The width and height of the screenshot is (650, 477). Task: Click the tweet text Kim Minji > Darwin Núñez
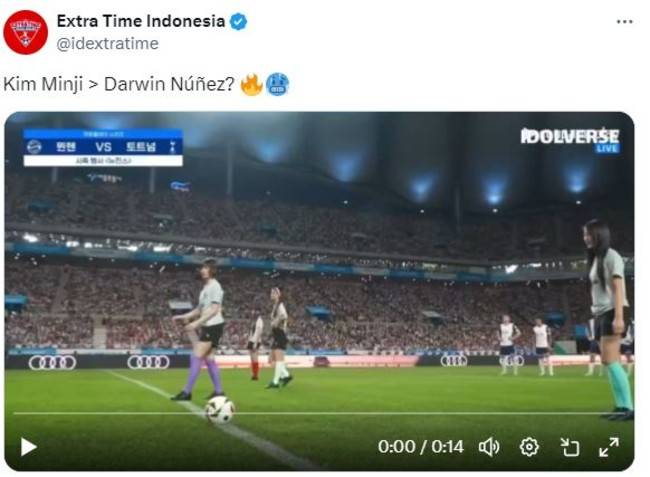point(119,84)
